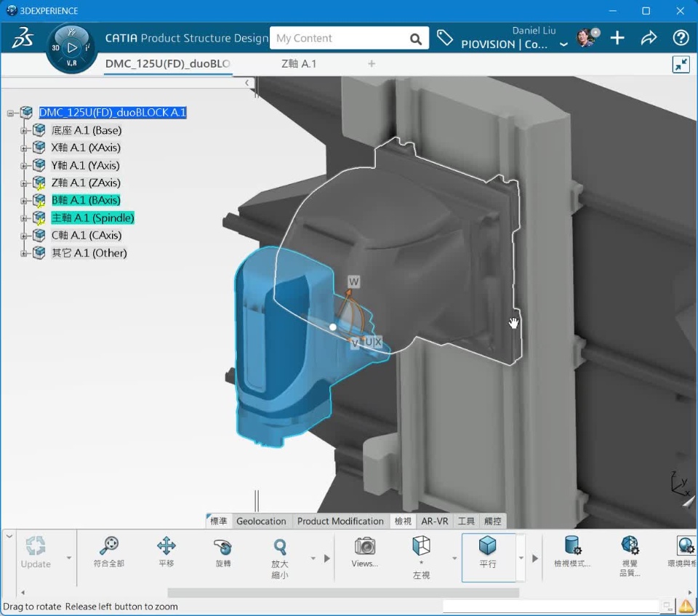Collapse the tree panel with the chevron

[x=247, y=83]
